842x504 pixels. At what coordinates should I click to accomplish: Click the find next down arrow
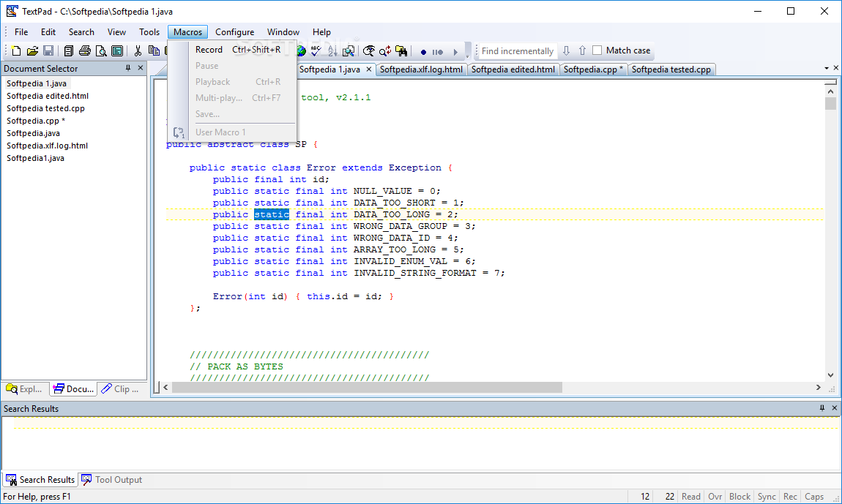click(566, 50)
